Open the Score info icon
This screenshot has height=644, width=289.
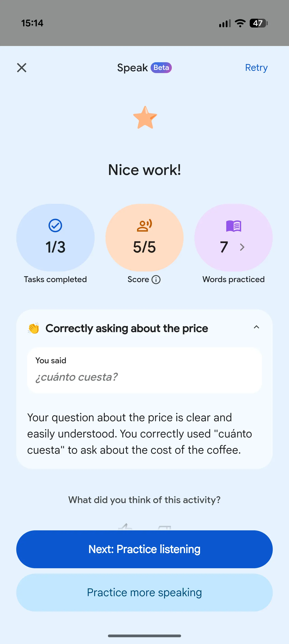156,280
